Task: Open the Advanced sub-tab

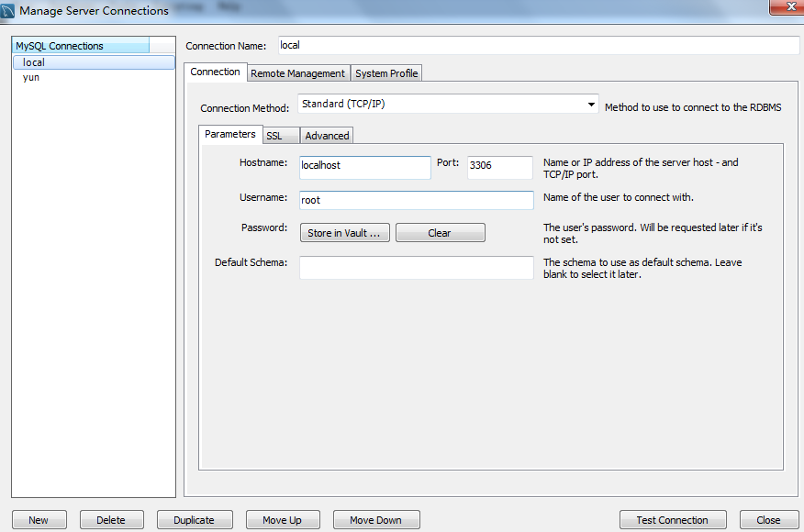Action: point(327,136)
